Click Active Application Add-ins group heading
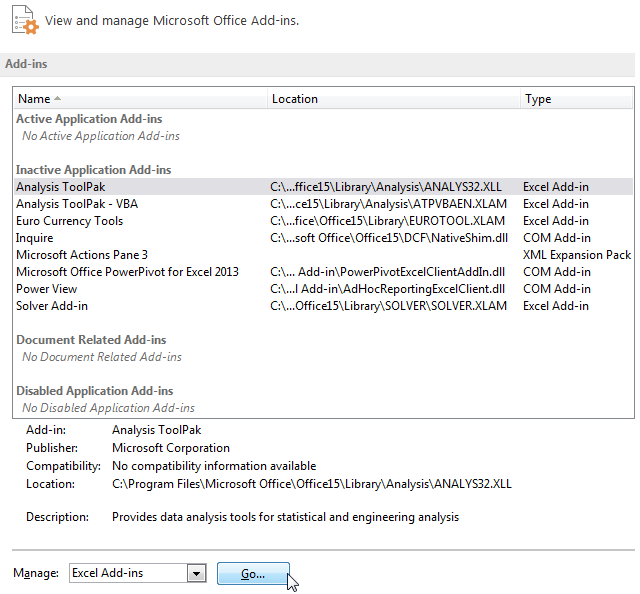The height and width of the screenshot is (594, 640). tap(89, 119)
